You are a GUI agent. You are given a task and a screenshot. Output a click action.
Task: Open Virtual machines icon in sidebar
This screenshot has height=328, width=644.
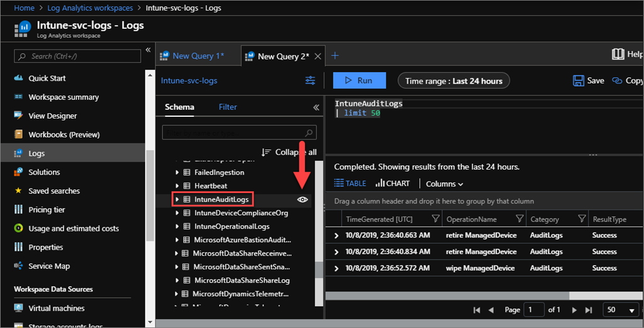(x=18, y=308)
